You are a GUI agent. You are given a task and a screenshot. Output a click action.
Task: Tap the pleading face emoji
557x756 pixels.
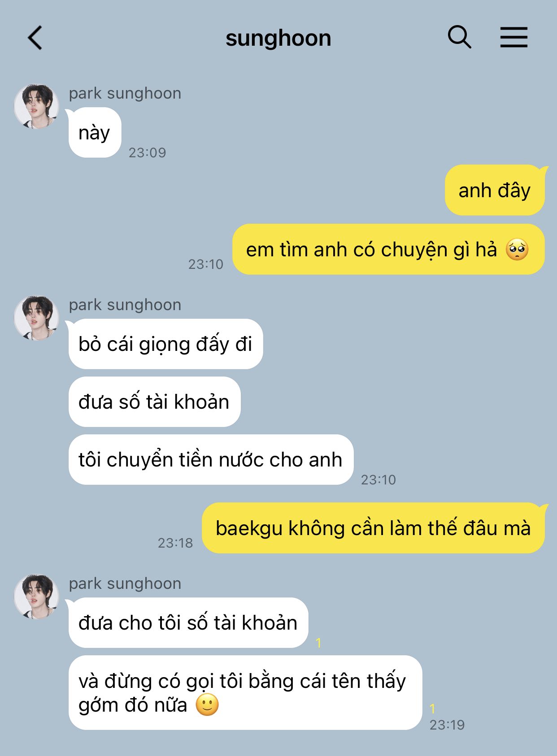[517, 250]
